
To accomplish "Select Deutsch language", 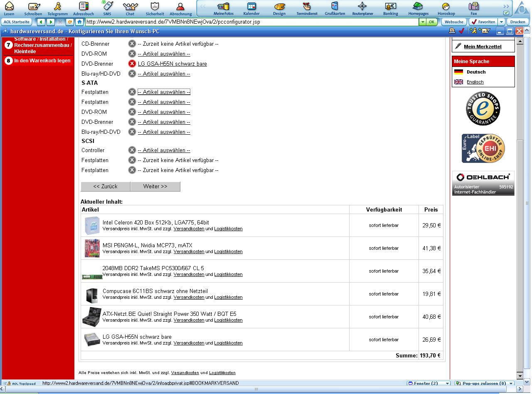I will [476, 72].
